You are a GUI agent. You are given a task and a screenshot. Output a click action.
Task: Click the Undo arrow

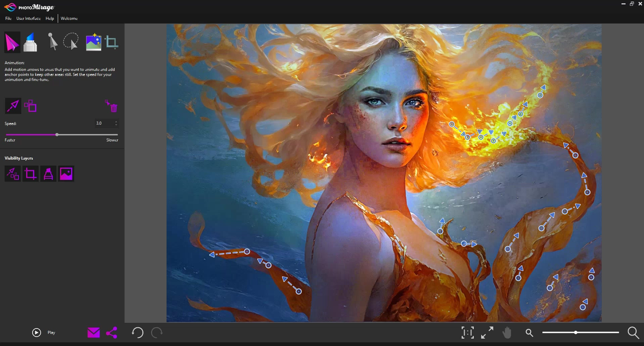[x=137, y=333]
